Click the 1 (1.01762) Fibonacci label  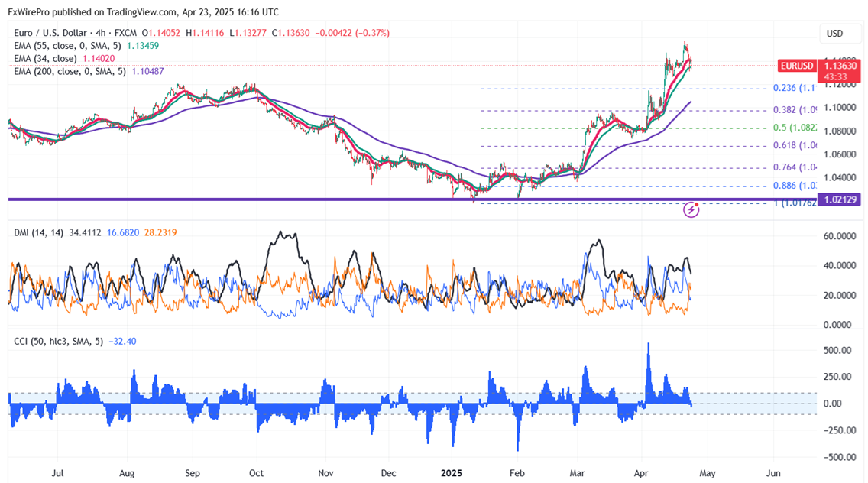point(795,203)
